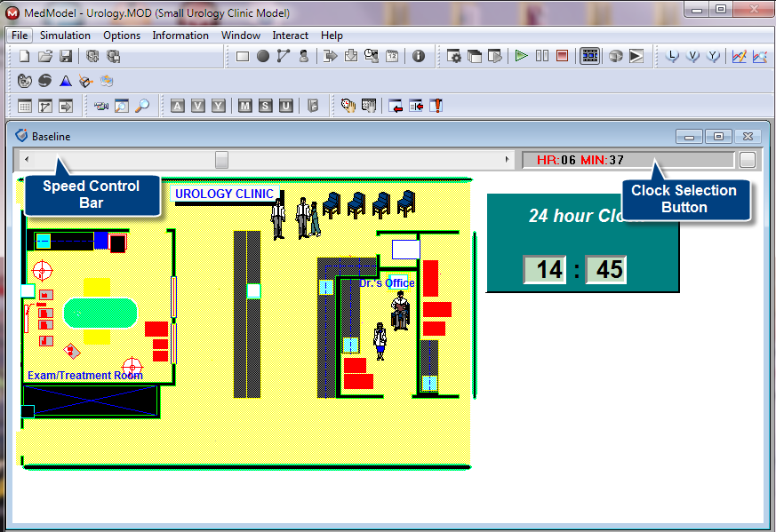Expand the Information menu

click(180, 36)
